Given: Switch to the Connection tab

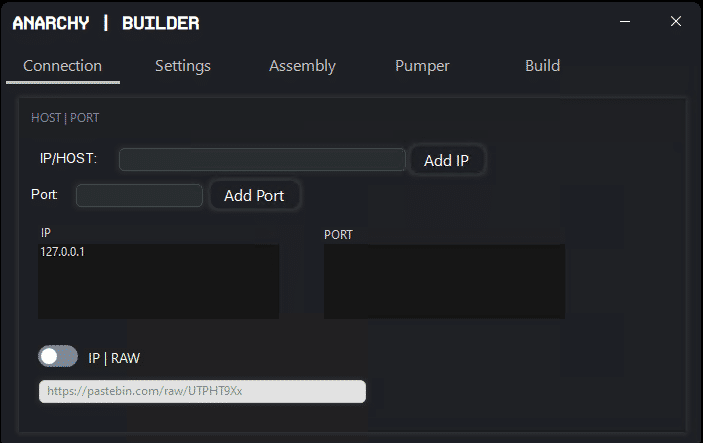Looking at the screenshot, I should (x=62, y=66).
